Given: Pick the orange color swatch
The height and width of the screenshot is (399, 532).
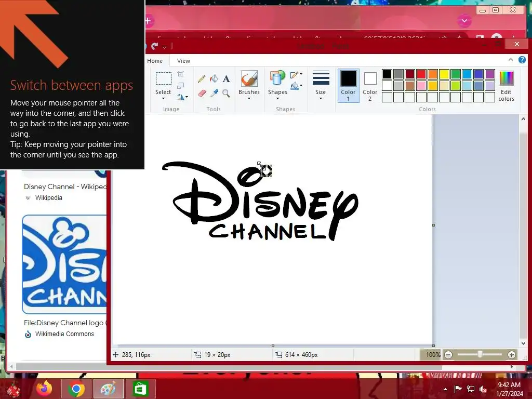Looking at the screenshot, I should point(433,74).
